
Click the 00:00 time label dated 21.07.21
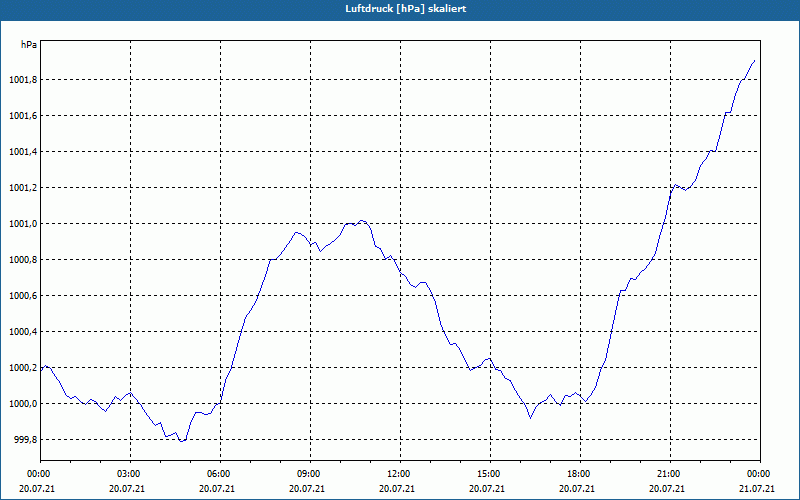coord(757,473)
